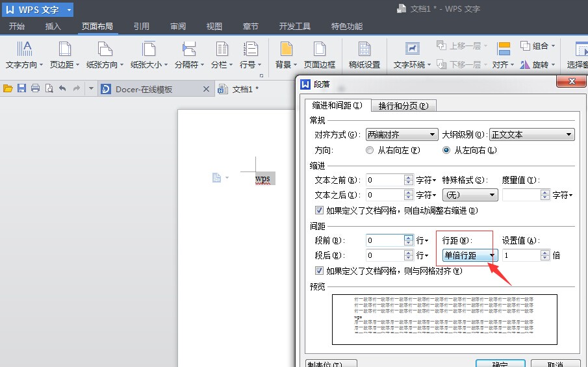Open the 页边距 margins tool
The width and height of the screenshot is (588, 367).
pos(65,55)
